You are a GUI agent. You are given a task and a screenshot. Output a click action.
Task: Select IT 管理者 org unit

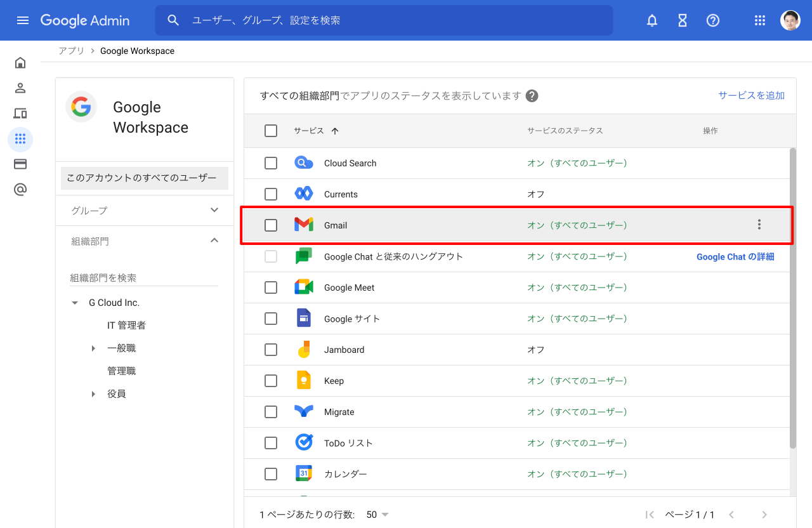[x=126, y=326]
